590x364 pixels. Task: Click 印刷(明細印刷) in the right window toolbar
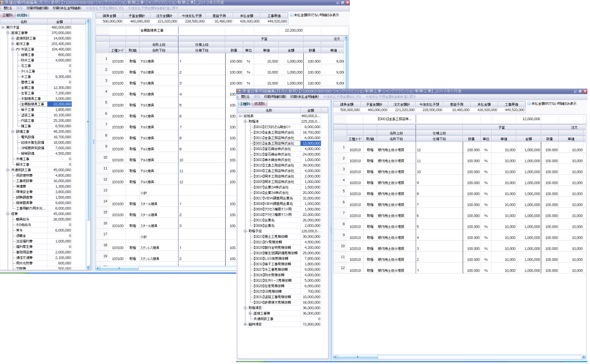tap(276, 97)
